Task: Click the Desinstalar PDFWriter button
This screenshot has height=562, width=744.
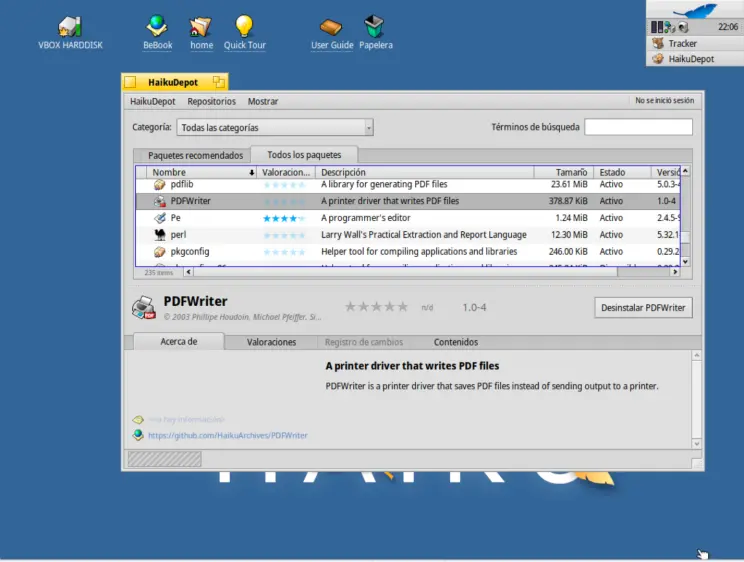Action: (x=643, y=308)
